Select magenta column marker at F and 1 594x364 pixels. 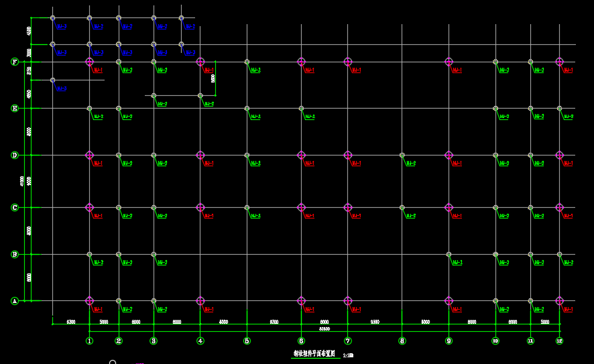[x=89, y=62]
